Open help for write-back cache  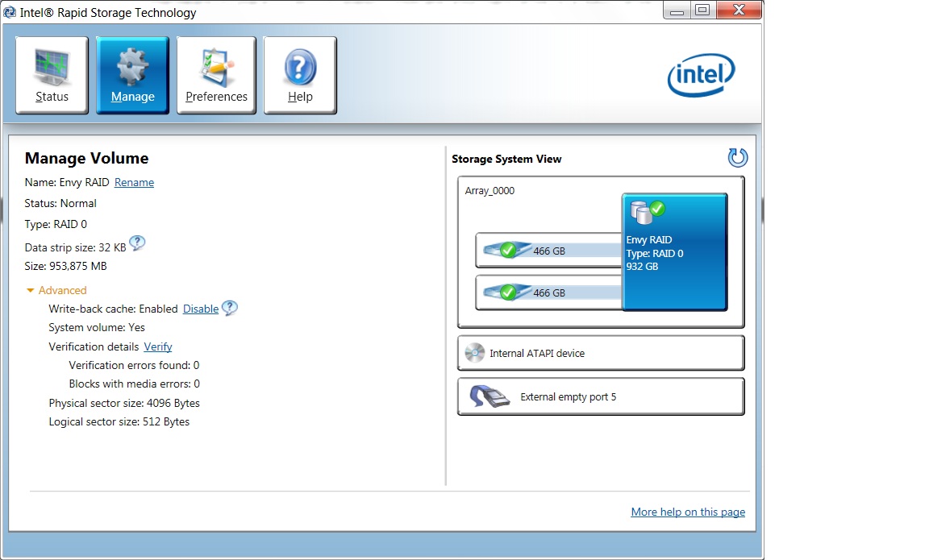pyautogui.click(x=229, y=308)
